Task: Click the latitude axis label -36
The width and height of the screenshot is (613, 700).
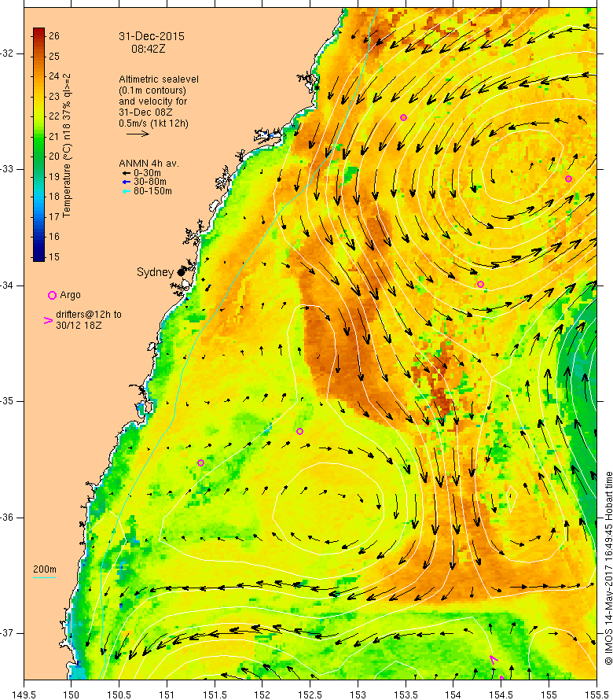Action: coord(7,518)
